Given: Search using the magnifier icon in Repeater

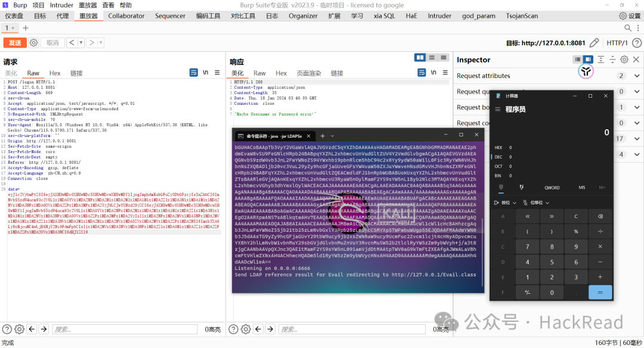Looking at the screenshot, I should coord(627,28).
